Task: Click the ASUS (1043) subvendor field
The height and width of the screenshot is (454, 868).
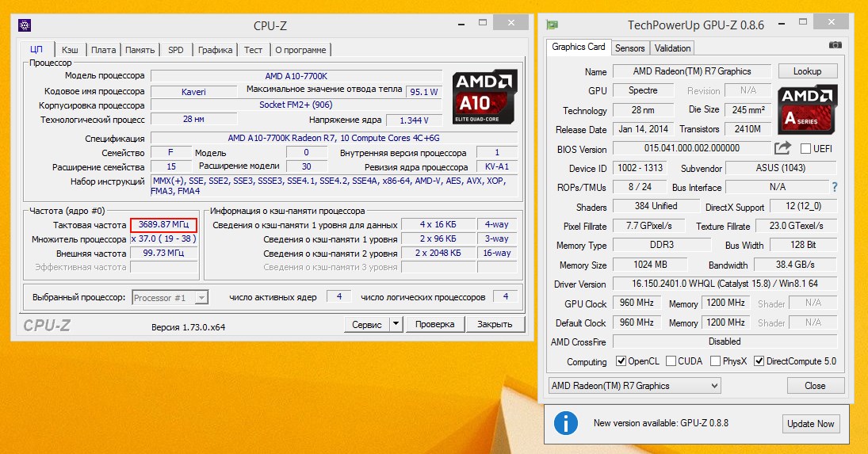Action: tap(781, 167)
